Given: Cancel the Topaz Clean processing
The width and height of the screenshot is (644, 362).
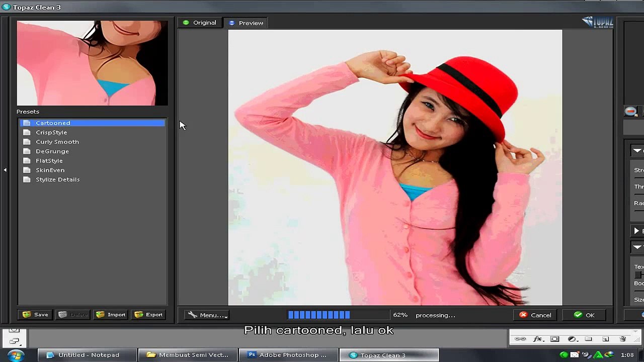Looking at the screenshot, I should pos(535,315).
